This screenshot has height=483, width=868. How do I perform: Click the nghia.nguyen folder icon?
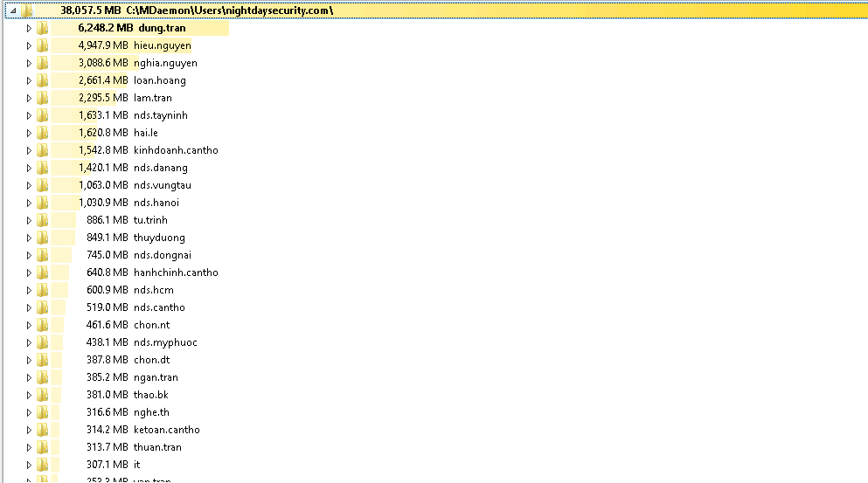coord(43,63)
